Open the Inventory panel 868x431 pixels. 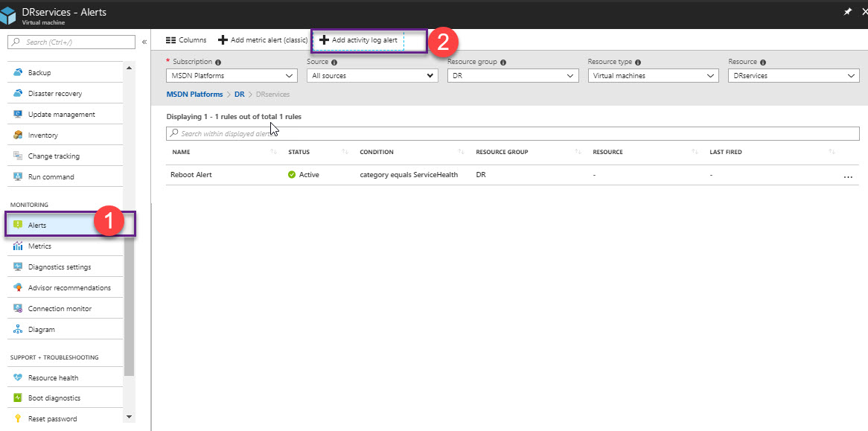click(45, 134)
